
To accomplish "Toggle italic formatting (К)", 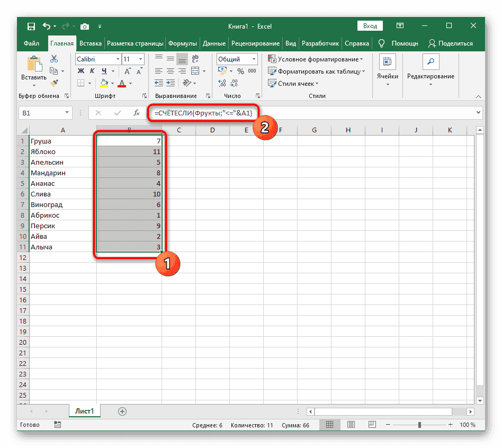I will tap(91, 71).
